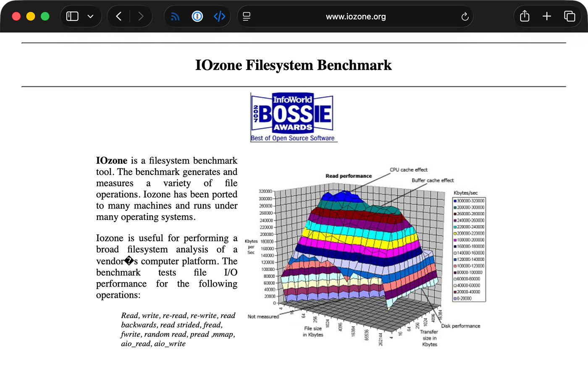The height and width of the screenshot is (368, 588).
Task: Select the IOzone Filesystem Benchmark heading
Action: pyautogui.click(x=294, y=65)
